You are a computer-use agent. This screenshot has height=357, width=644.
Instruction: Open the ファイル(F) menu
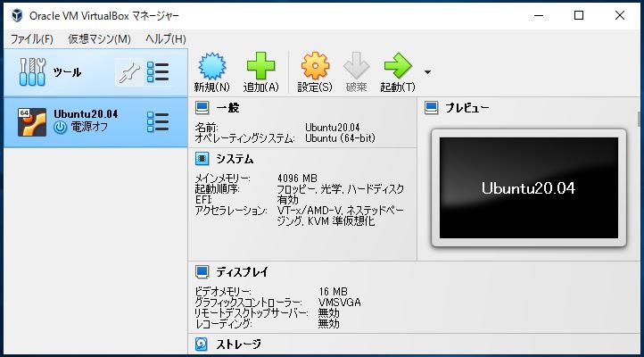point(32,38)
